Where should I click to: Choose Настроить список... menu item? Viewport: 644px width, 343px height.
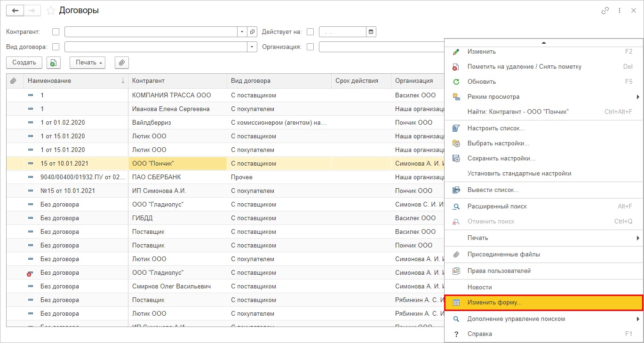(x=496, y=128)
